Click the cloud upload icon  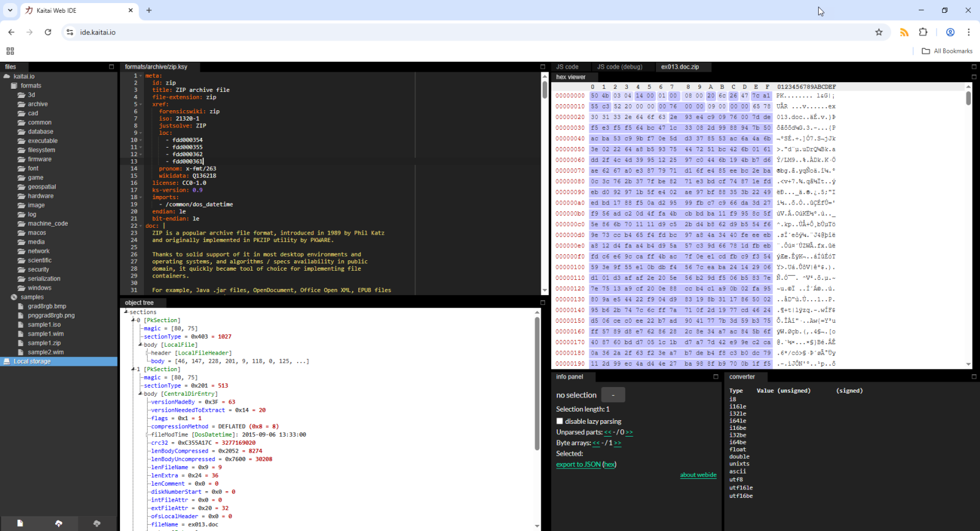pyautogui.click(x=59, y=523)
